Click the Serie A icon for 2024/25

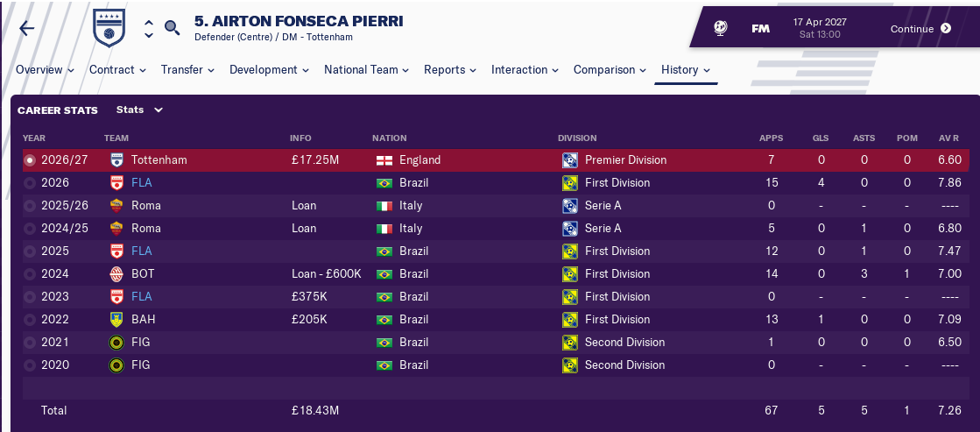[x=570, y=229]
